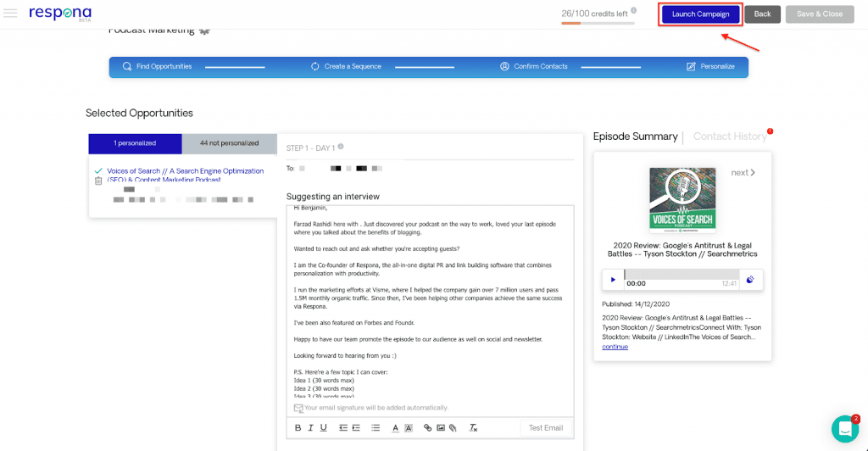
Task: Click Save & Close button
Action: coord(820,14)
